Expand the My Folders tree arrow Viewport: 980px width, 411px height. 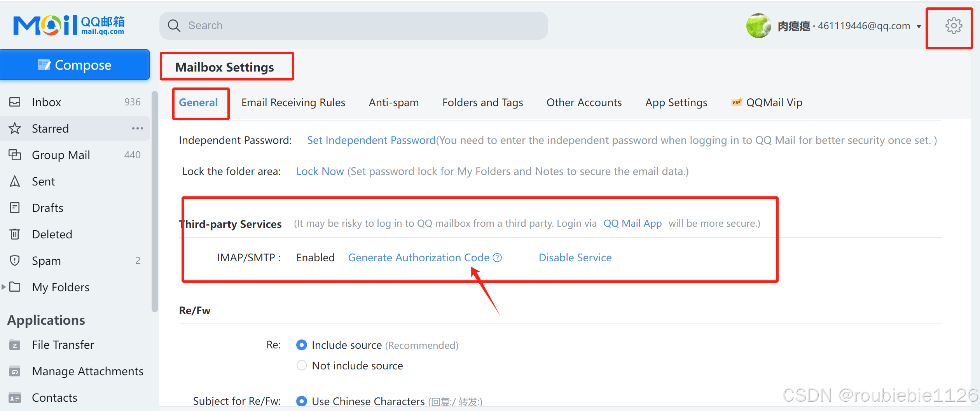(x=3, y=287)
